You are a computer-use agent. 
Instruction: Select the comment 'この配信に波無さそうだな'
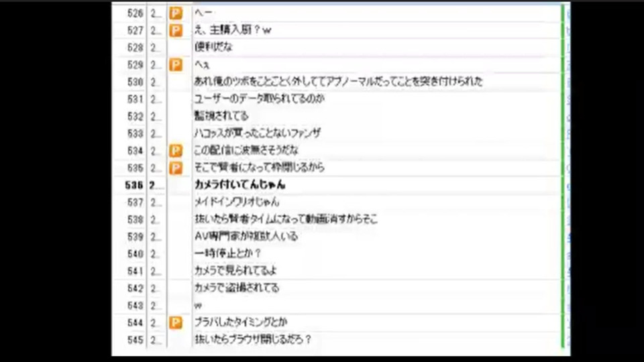pyautogui.click(x=246, y=151)
